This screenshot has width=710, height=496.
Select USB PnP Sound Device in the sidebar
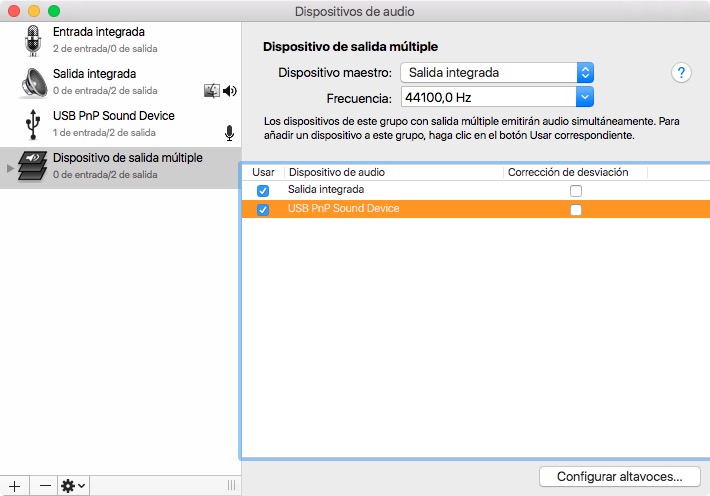[x=120, y=124]
